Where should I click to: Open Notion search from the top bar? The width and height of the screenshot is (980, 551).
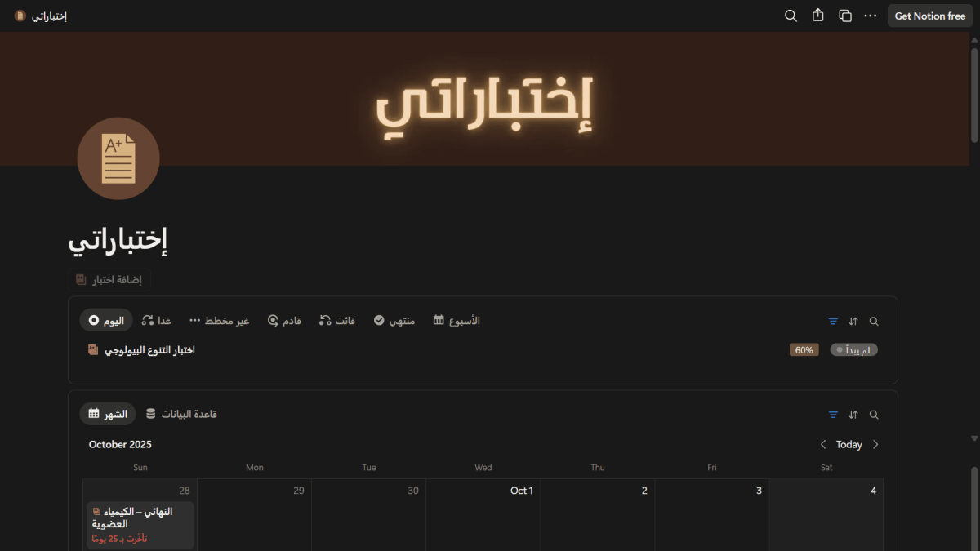pos(790,16)
